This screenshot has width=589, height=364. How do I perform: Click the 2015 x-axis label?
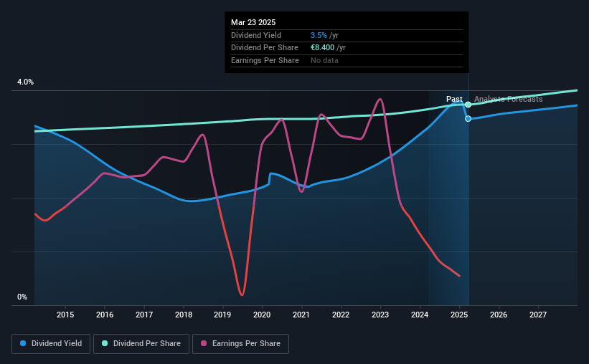coord(65,315)
